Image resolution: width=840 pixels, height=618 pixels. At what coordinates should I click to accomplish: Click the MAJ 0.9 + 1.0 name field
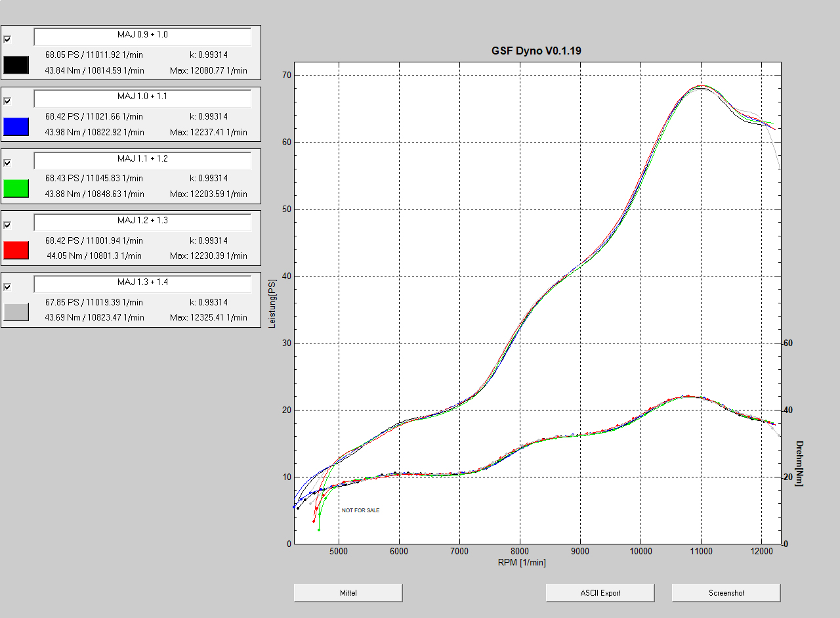pos(142,37)
